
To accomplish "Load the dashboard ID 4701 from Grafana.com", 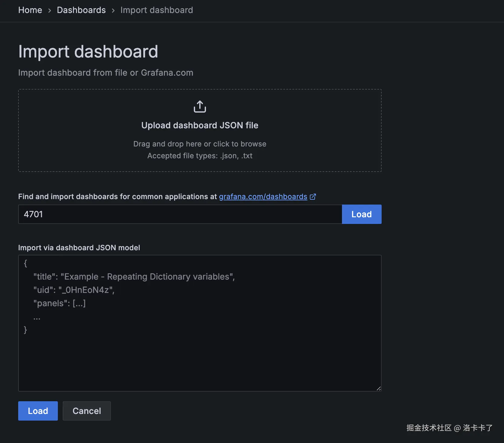I will pos(362,214).
